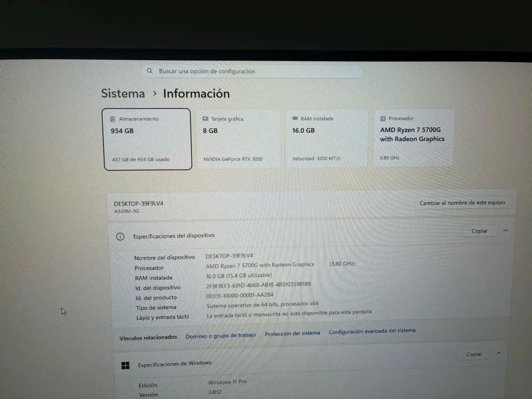The image size is (532, 399).
Task: Click the A520M-3G model text
Action: (127, 211)
